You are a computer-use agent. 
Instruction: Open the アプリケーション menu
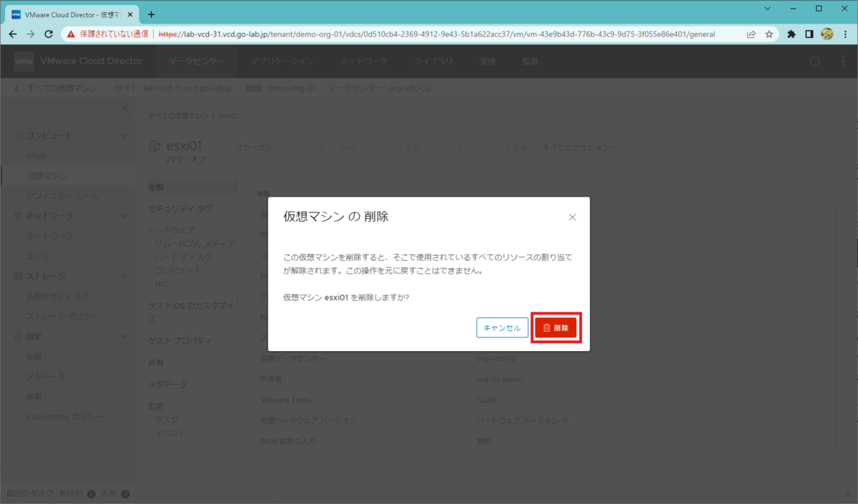282,61
